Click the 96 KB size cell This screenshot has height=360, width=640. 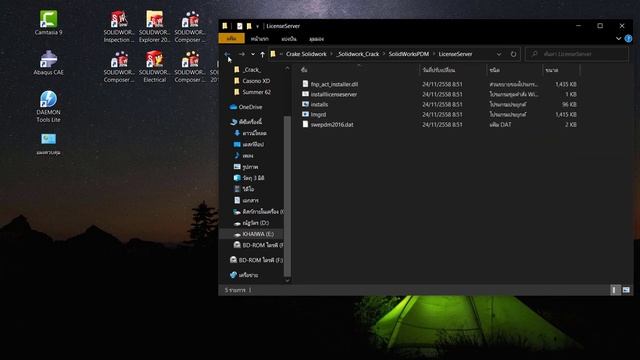[569, 104]
